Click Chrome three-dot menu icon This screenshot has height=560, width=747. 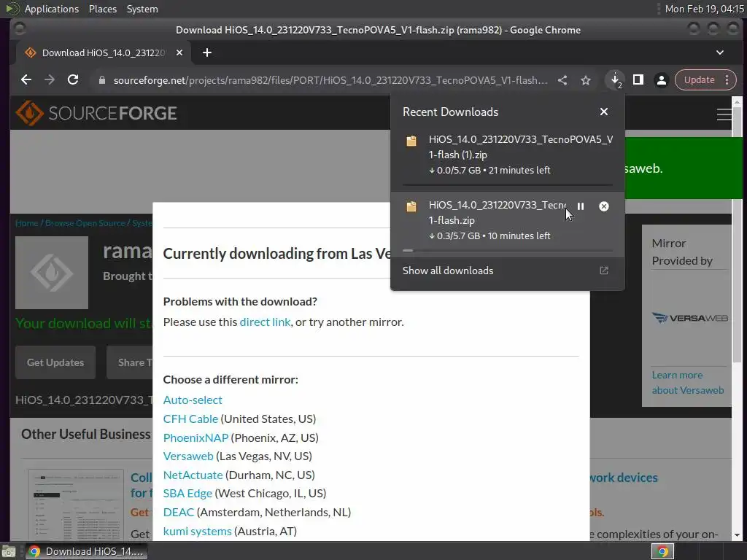(727, 80)
